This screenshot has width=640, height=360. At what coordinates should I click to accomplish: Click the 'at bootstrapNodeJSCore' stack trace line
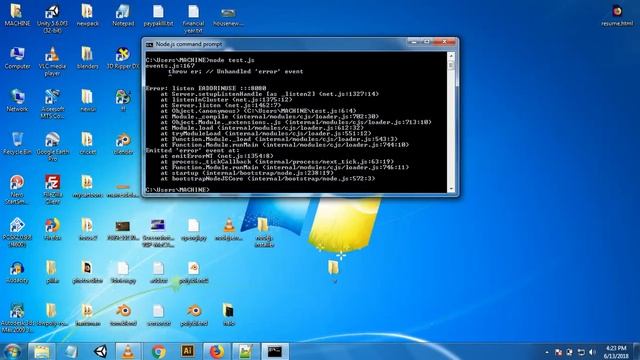click(268, 178)
